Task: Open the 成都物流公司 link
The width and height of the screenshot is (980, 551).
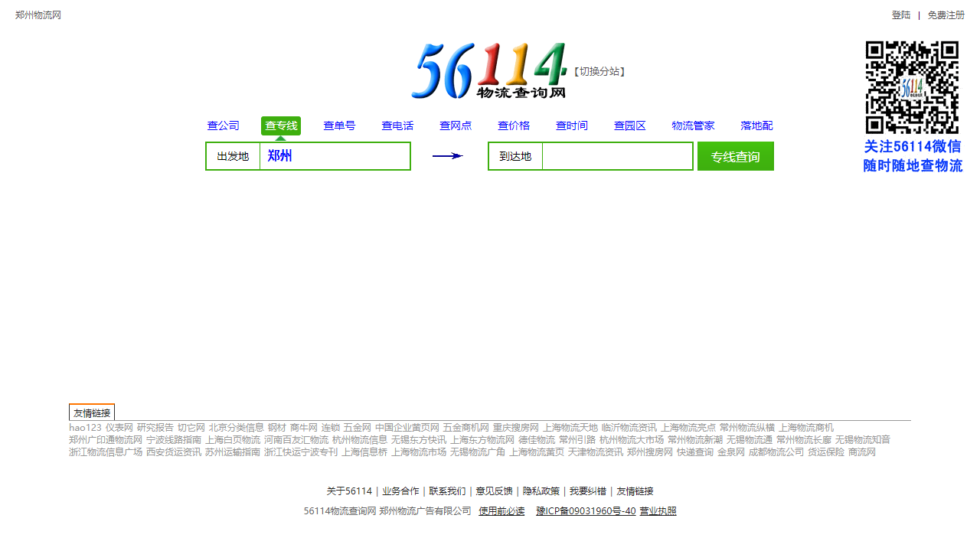Action: [776, 452]
